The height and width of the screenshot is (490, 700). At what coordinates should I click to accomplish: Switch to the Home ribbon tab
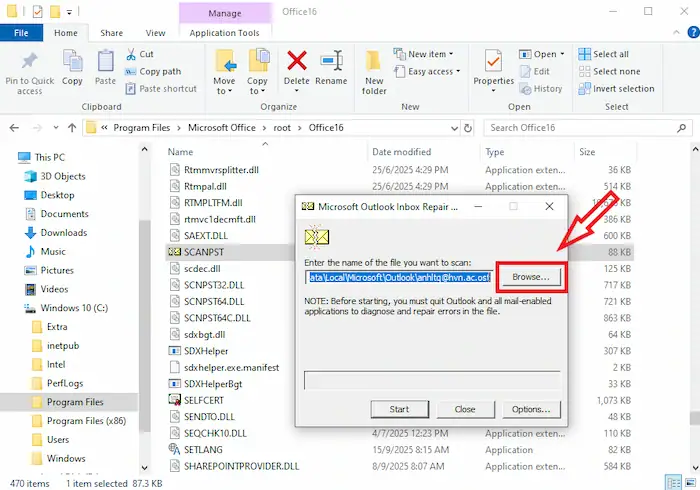coord(66,33)
